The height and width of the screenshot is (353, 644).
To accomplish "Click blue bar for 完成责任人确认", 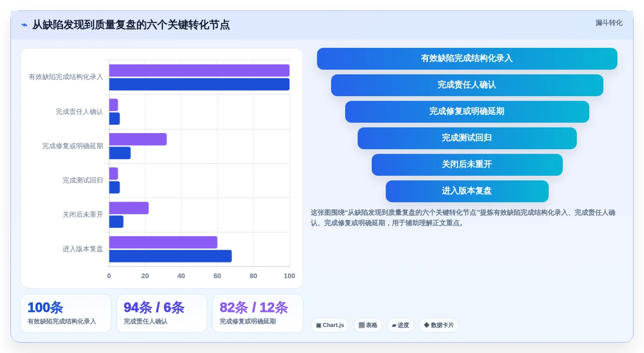I will tap(115, 119).
